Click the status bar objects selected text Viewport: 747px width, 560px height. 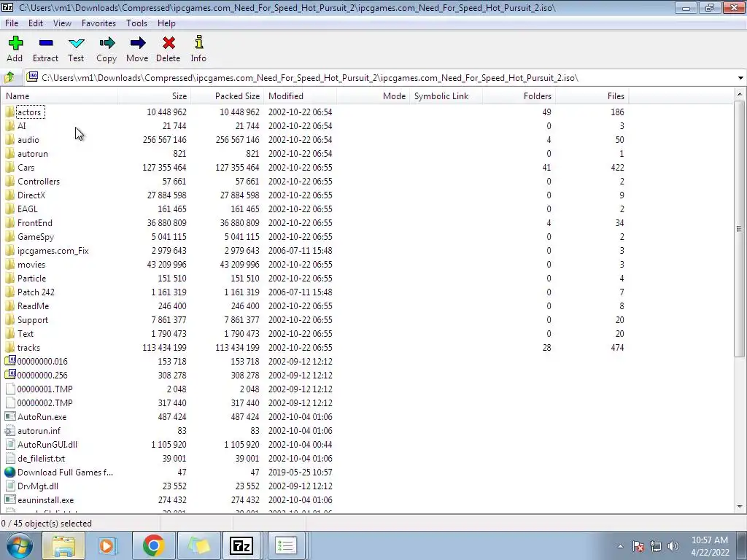[x=47, y=524]
